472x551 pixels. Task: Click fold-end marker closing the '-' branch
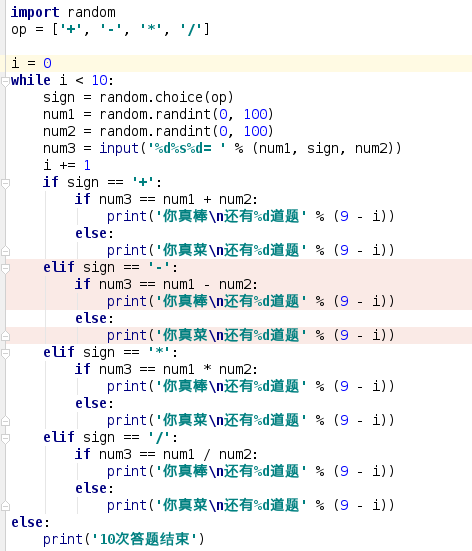(x=5, y=336)
